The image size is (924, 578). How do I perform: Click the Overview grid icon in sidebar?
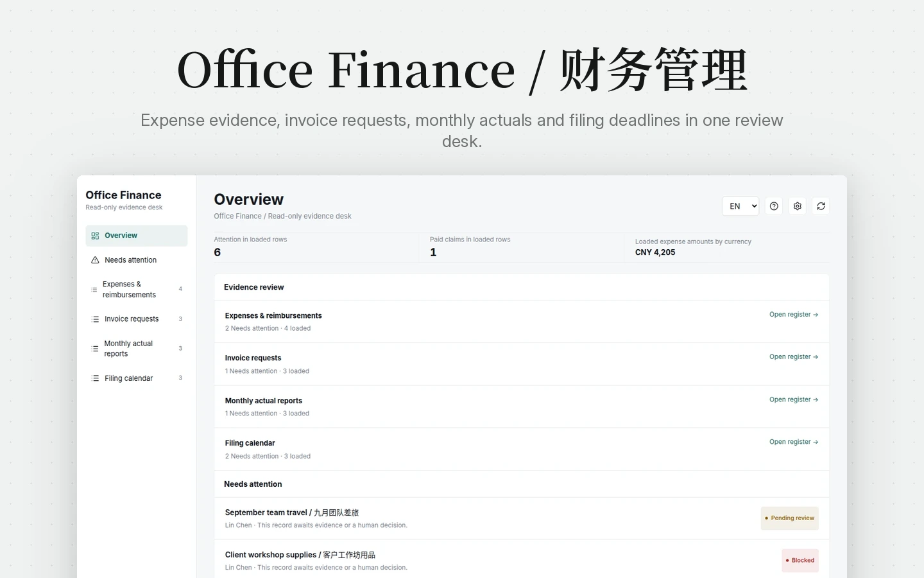tap(95, 236)
